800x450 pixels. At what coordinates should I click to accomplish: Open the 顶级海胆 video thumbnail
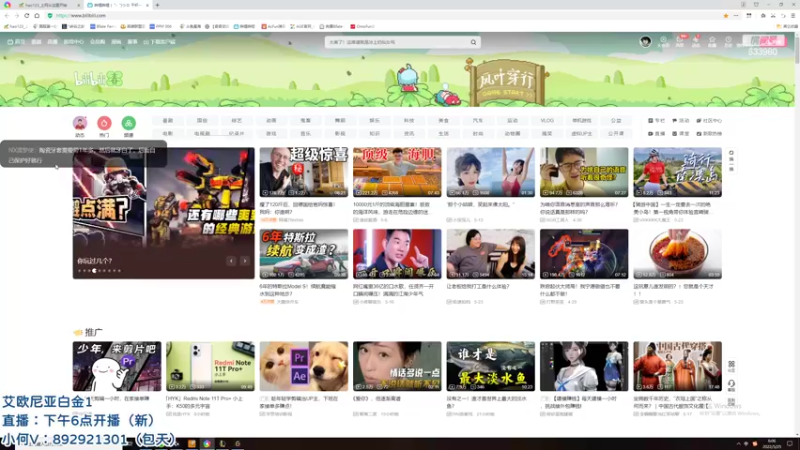pos(397,172)
